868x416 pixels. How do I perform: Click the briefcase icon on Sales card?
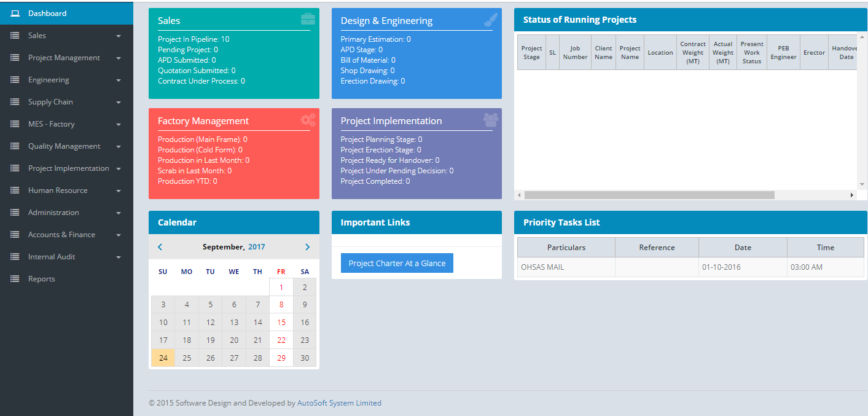pyautogui.click(x=308, y=19)
